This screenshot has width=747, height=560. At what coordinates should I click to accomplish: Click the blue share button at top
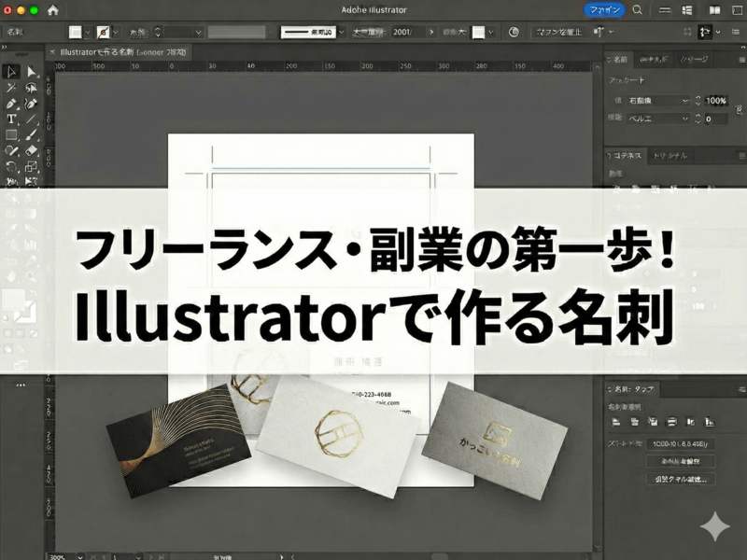coord(604,10)
